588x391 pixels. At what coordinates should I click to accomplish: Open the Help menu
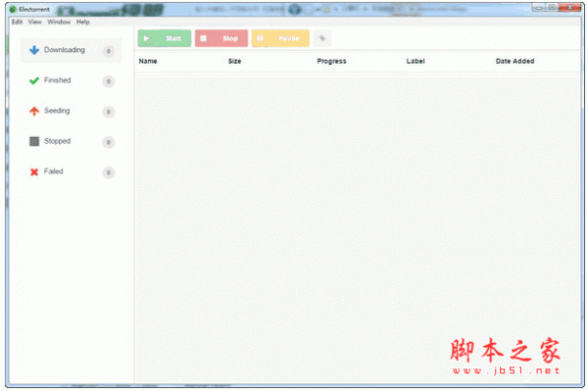click(83, 22)
